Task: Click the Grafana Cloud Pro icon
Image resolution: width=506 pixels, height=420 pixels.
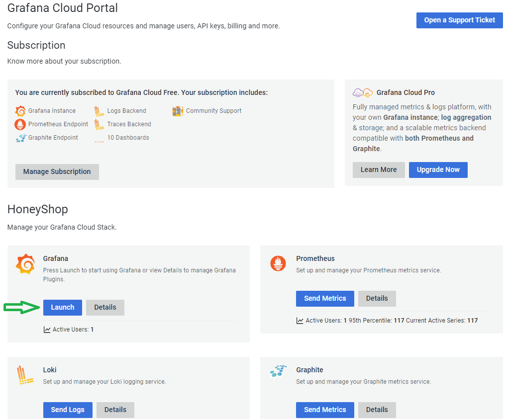Action: 363,92
